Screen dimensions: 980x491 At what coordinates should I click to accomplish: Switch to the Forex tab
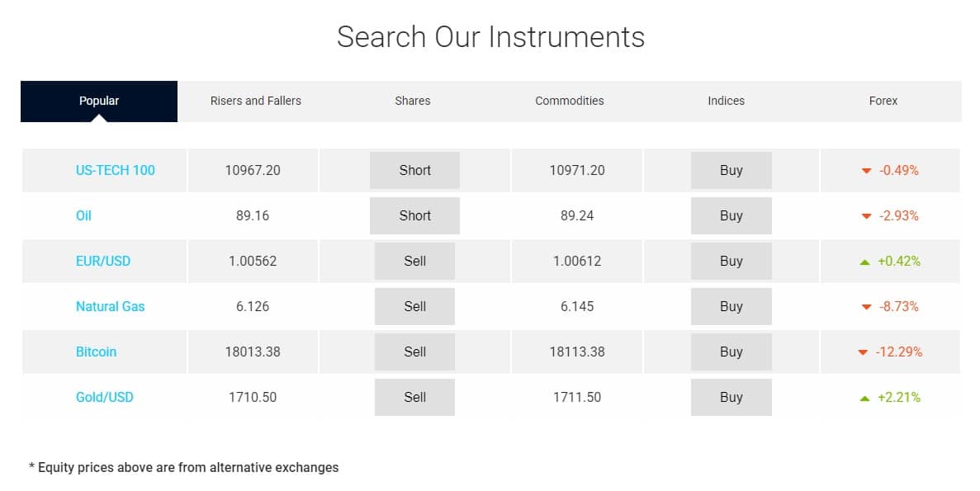point(883,101)
